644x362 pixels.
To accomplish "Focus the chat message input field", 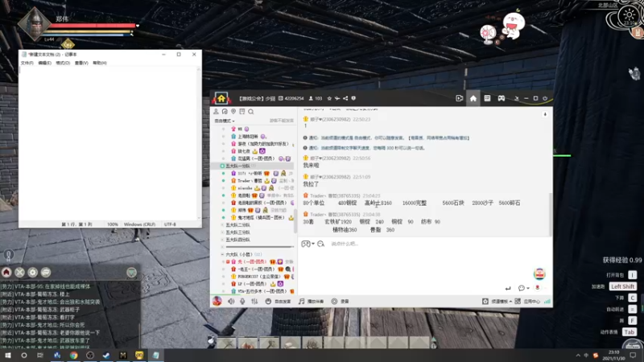I will (x=423, y=258).
